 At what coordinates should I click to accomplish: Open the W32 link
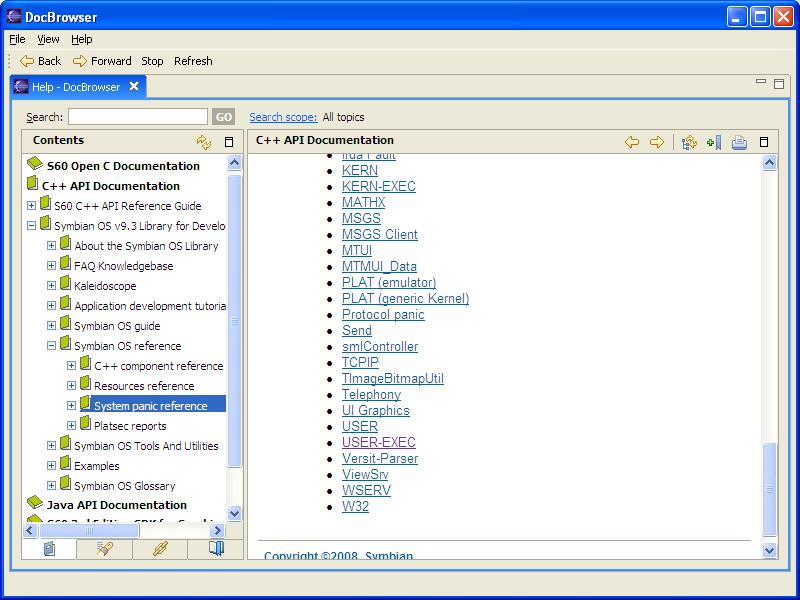coord(355,506)
